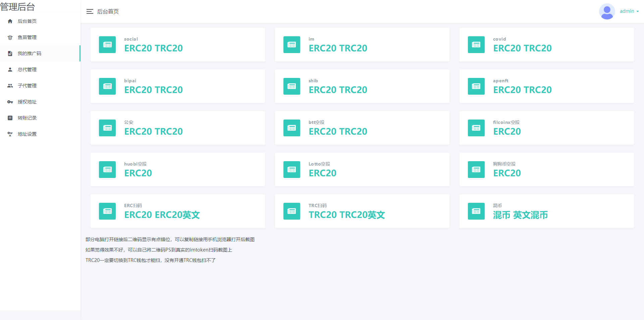Click the note starting with 如果觉得效果不好
644x320 pixels.
[x=159, y=250]
